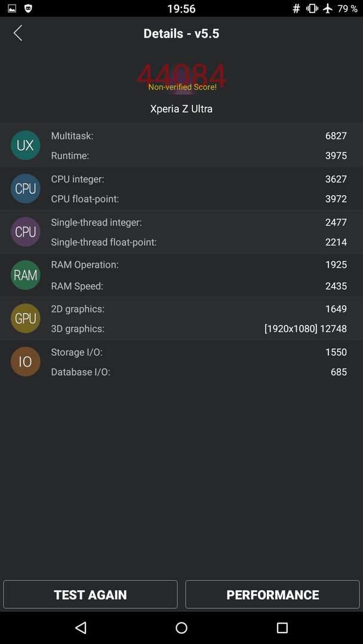Open the PERFORMANCE button
This screenshot has height=644, width=363.
(273, 595)
